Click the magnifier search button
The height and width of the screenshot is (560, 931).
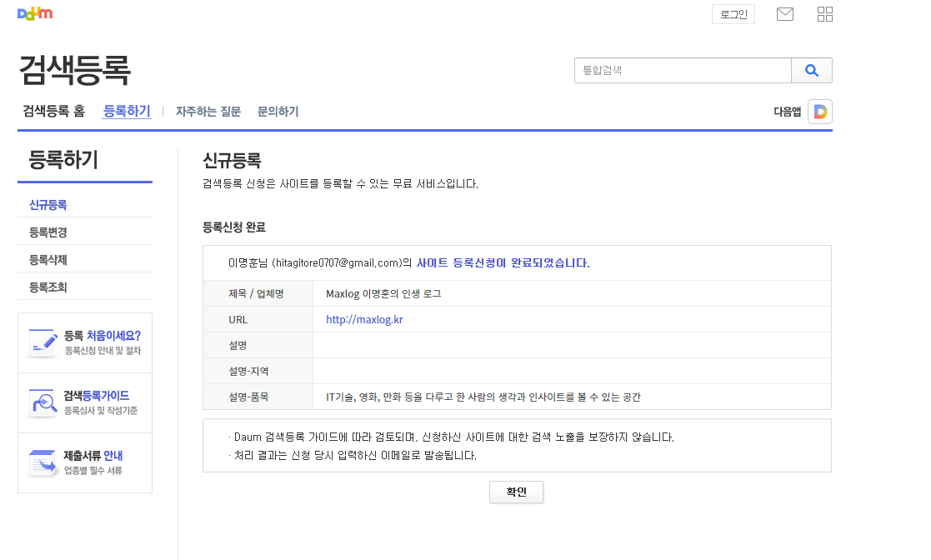[x=812, y=71]
